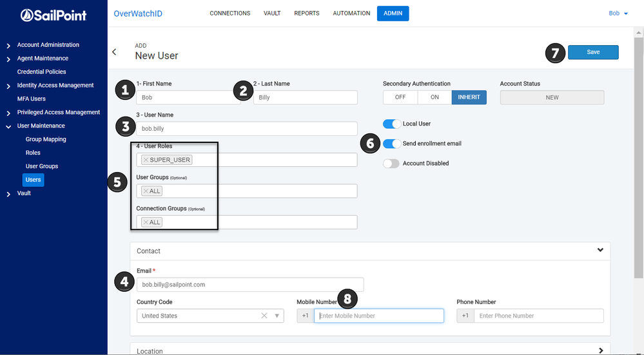Clear the United States country selection
Image resolution: width=644 pixels, height=355 pixels.
[264, 316]
